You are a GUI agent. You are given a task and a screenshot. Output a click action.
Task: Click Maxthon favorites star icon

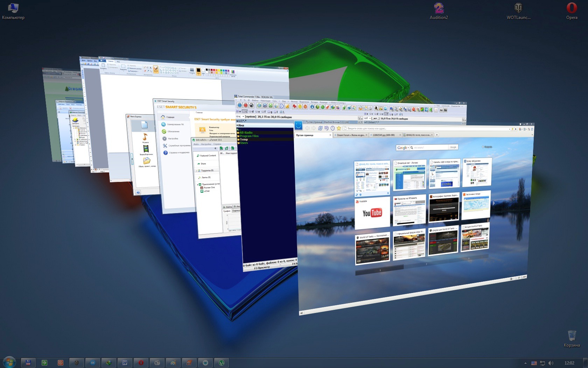tap(339, 128)
